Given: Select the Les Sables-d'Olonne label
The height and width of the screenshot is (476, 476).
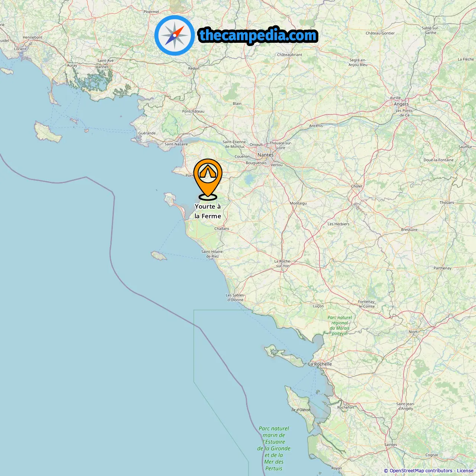Looking at the screenshot, I should point(235,297).
